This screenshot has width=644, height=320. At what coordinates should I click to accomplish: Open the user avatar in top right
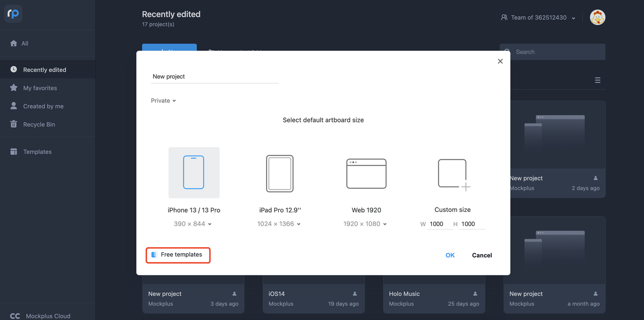(x=597, y=18)
